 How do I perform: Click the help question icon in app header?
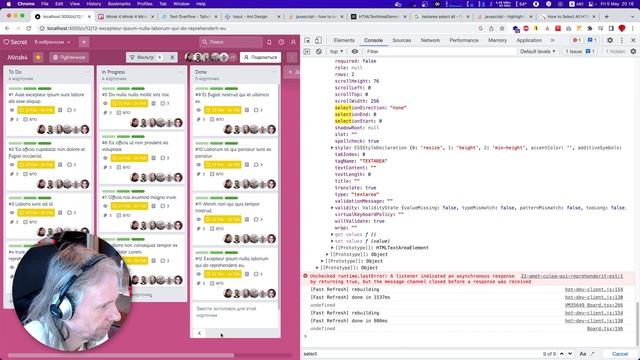(x=281, y=42)
